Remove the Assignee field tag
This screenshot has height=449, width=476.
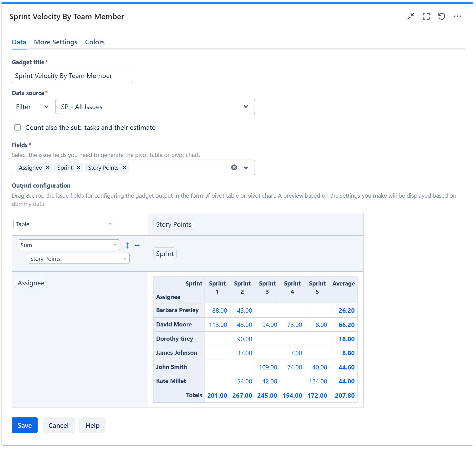48,168
